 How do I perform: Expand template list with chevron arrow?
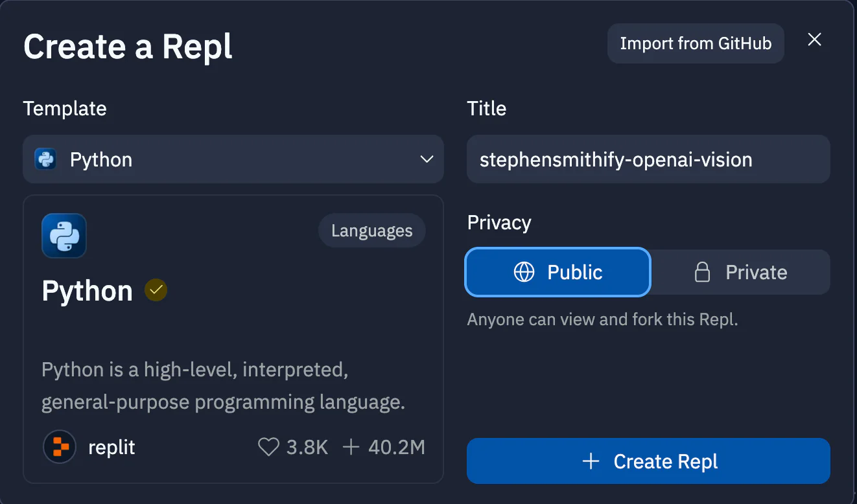[427, 159]
